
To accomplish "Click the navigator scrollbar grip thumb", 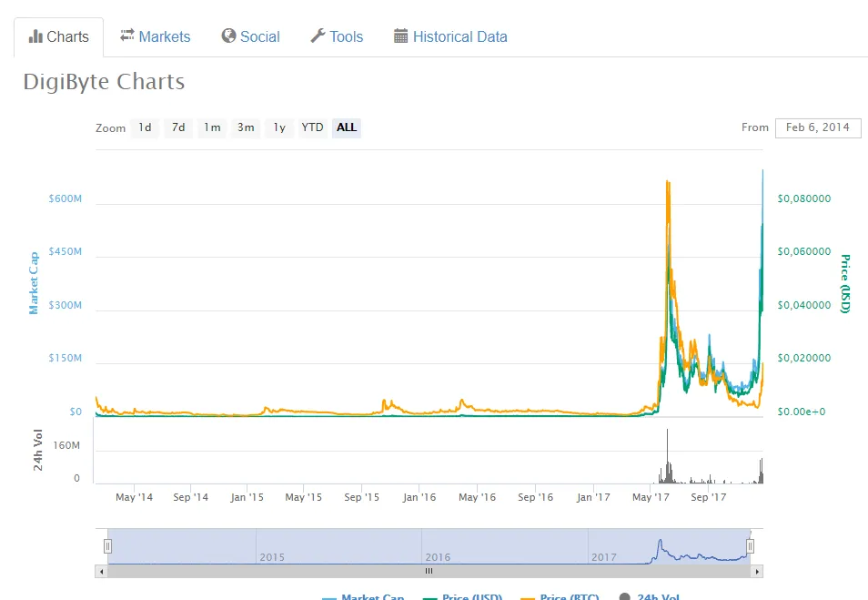I will pyautogui.click(x=429, y=571).
